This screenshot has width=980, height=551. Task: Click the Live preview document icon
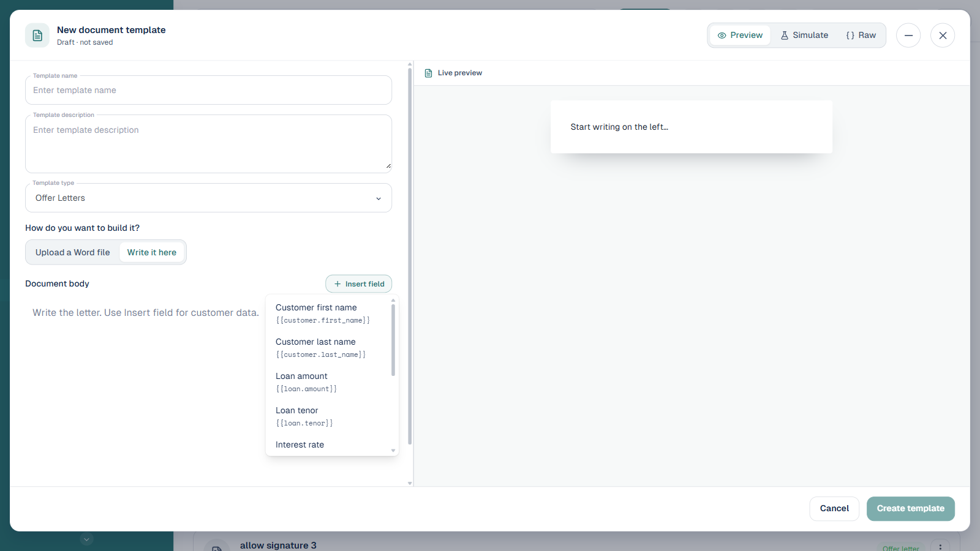point(428,73)
